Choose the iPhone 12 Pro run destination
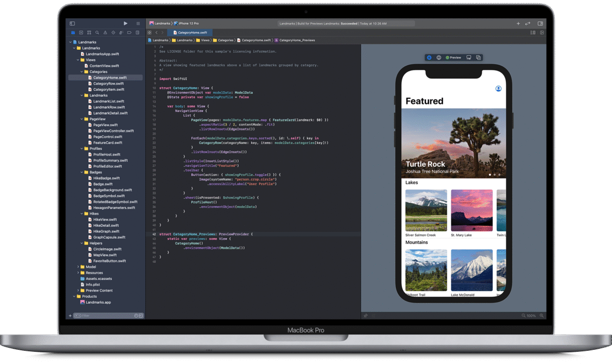 [x=187, y=23]
